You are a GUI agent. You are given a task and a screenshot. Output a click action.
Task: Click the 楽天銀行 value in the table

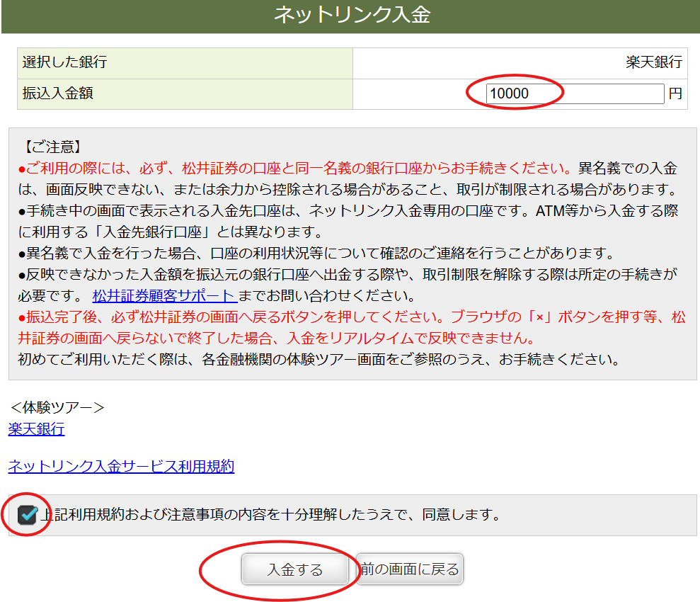tap(654, 62)
